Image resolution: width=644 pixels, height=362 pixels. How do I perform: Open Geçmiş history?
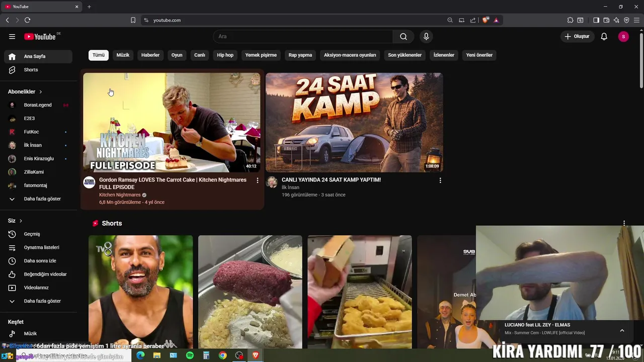[x=38, y=234]
